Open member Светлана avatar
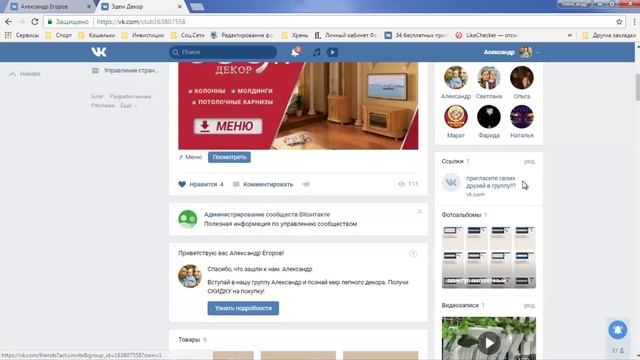Screen dimensions: 640x360 489,78
